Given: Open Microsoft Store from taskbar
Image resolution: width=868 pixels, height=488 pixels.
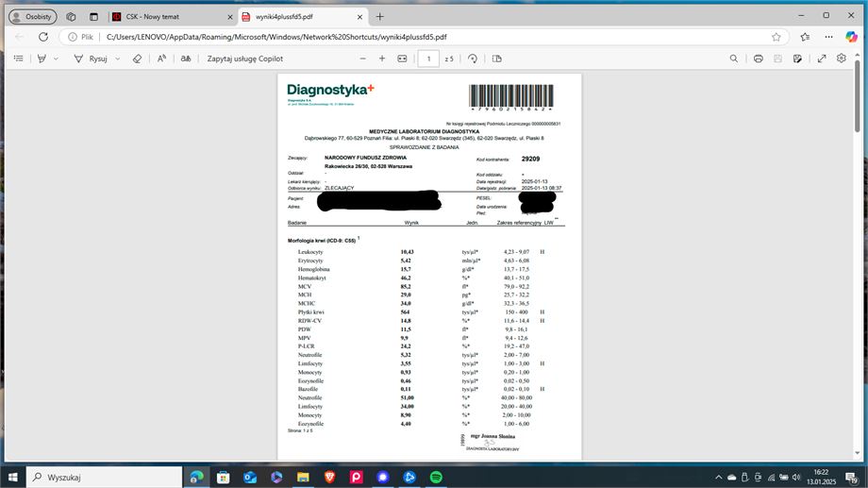Looking at the screenshot, I should 223,477.
